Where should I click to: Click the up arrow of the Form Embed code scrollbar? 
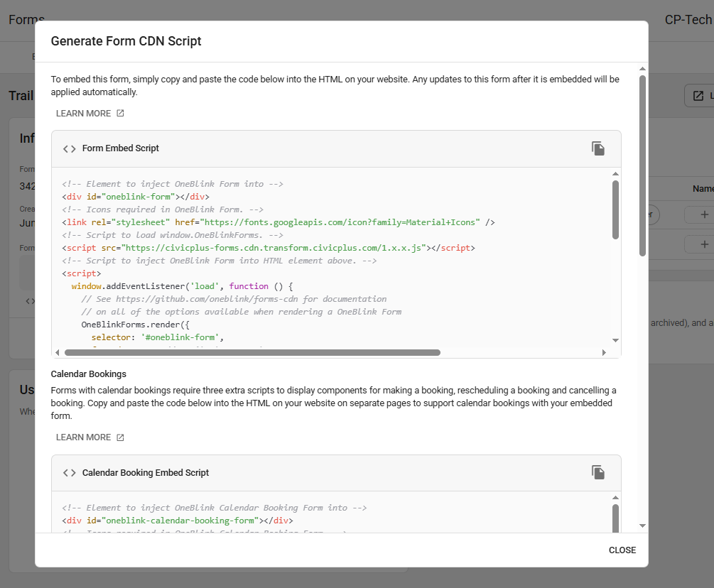click(x=616, y=174)
